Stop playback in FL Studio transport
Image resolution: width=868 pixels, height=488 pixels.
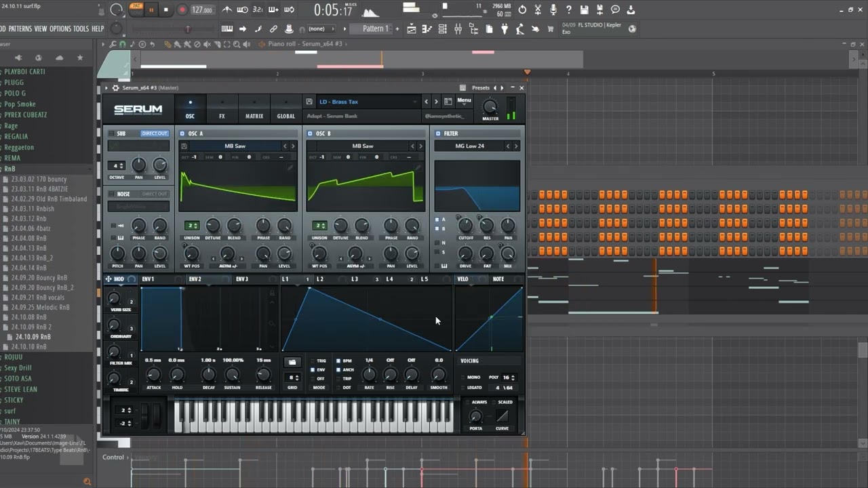tap(166, 9)
